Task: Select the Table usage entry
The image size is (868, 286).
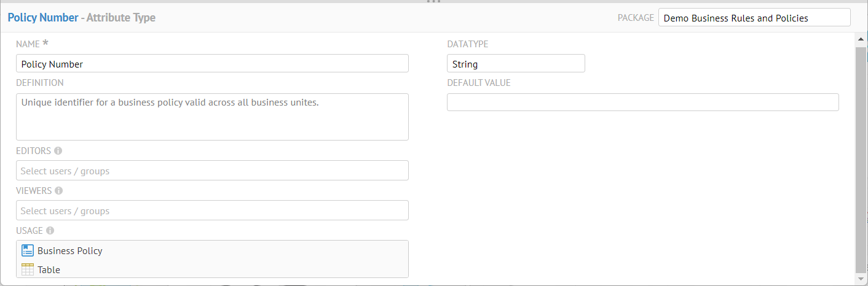Action: click(x=49, y=269)
